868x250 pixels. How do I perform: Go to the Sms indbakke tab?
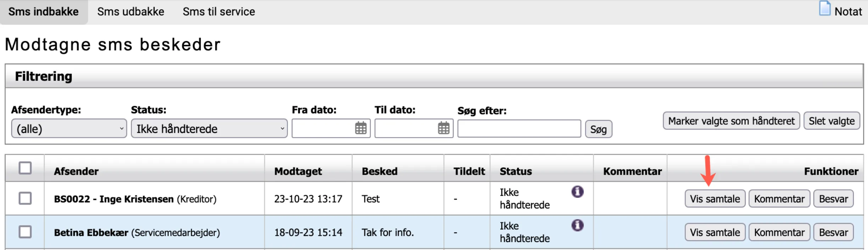pos(44,12)
